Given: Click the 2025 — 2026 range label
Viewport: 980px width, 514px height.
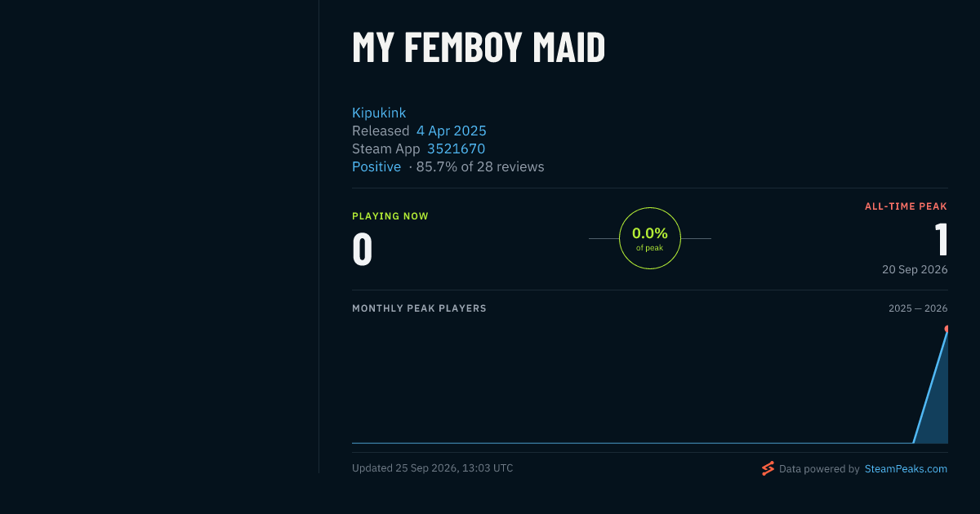Looking at the screenshot, I should [918, 308].
